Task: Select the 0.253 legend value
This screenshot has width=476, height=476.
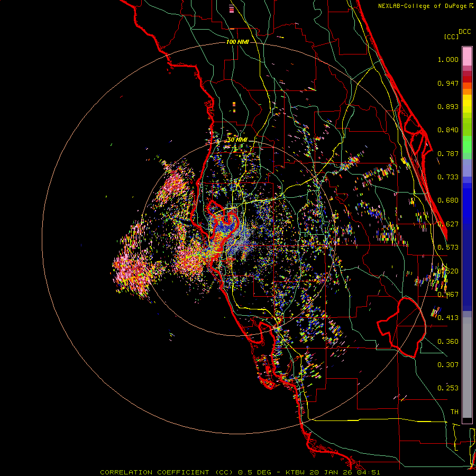Action: tap(448, 388)
